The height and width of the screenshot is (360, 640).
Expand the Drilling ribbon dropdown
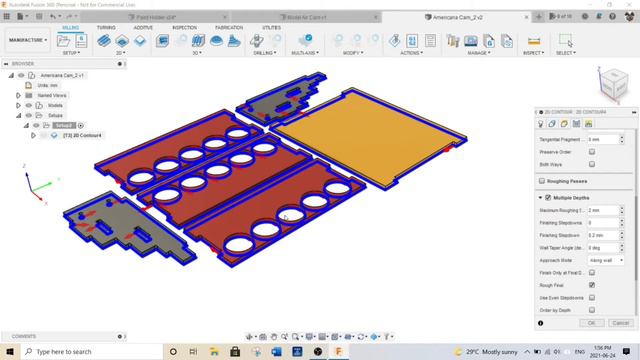tap(264, 53)
